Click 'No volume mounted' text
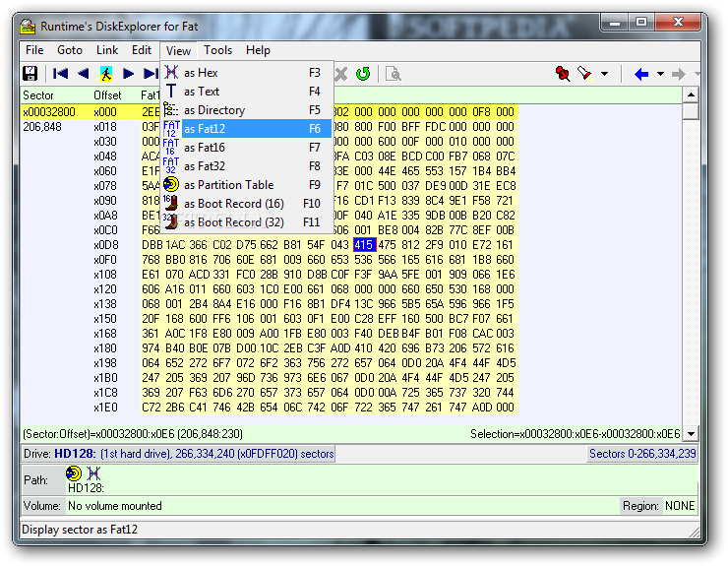 tap(115, 506)
